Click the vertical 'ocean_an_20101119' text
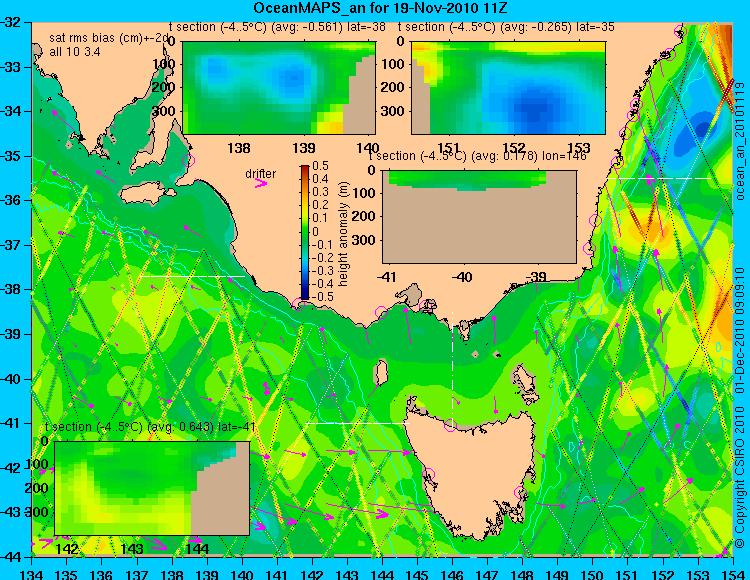Screen dimensions: 750x580 point(740,141)
